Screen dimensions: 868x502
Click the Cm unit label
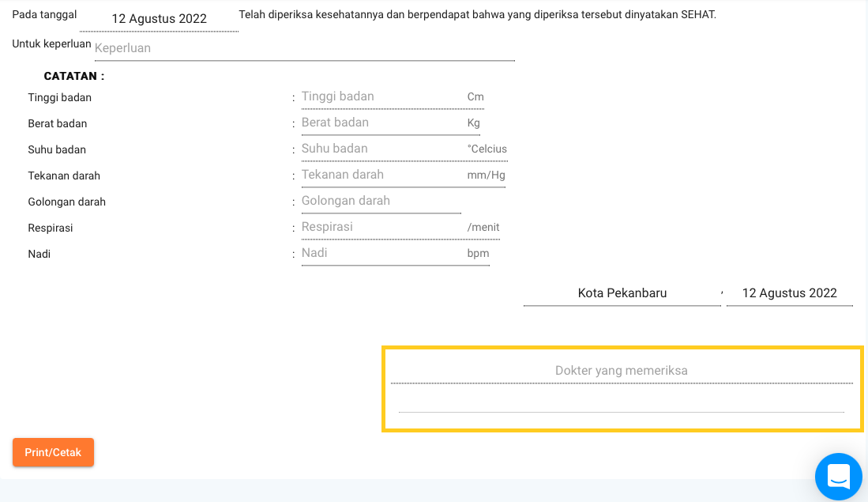pos(475,97)
